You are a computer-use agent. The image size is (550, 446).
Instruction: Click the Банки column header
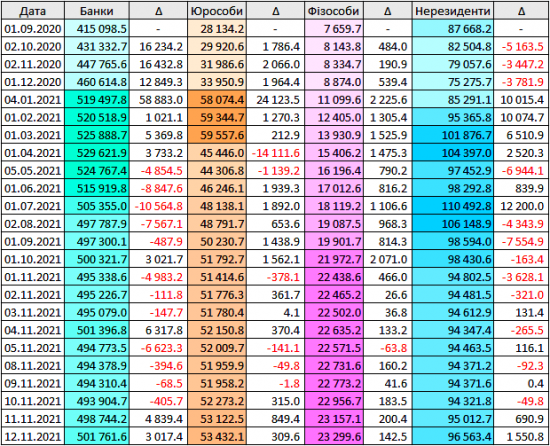point(97,11)
